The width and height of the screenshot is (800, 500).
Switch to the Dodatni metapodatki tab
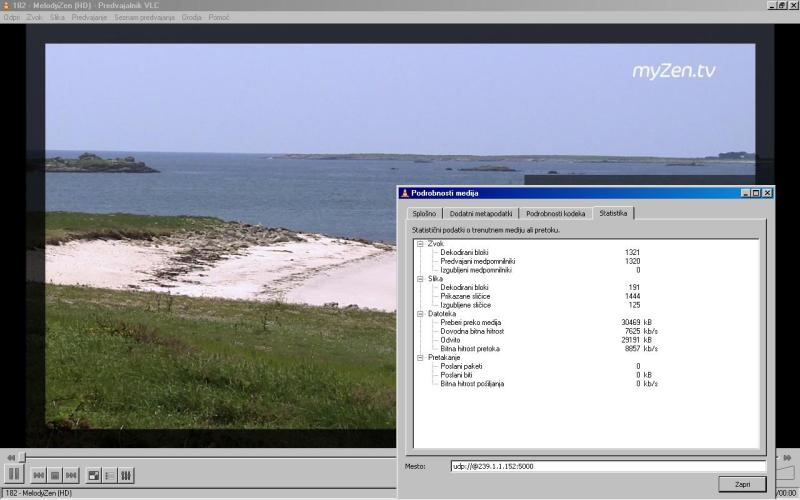(480, 213)
